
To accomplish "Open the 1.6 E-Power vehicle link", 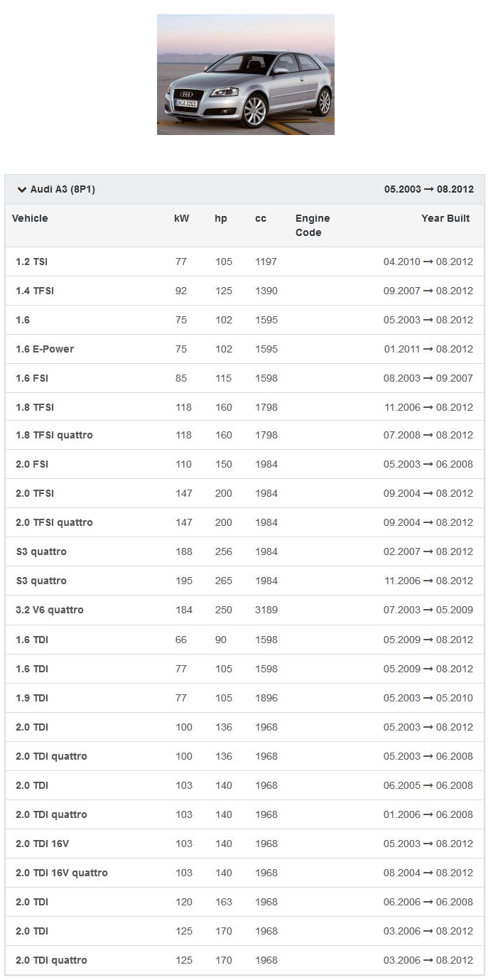I will point(45,349).
